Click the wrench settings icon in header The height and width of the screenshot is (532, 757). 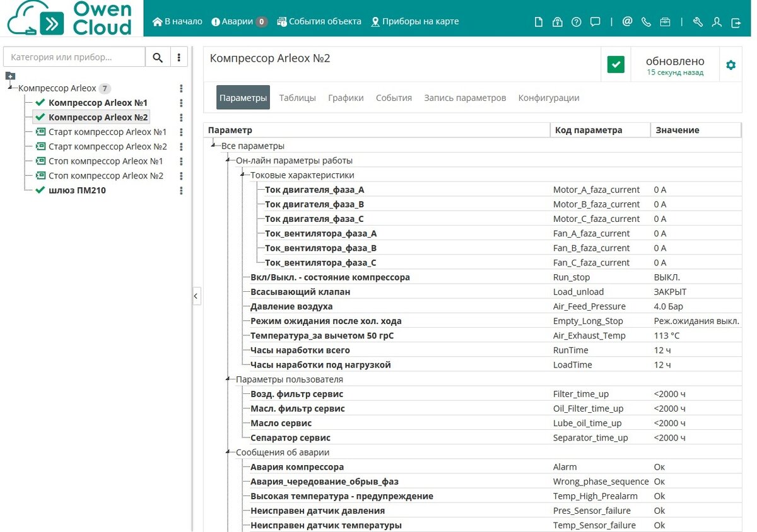click(x=698, y=21)
